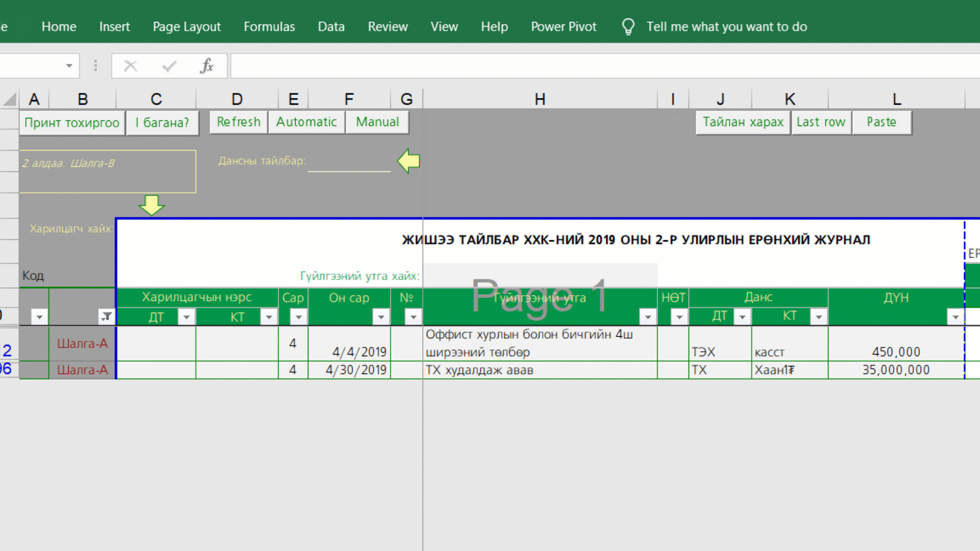The image size is (980, 551).
Task: Open filter dropdown for Сар column
Action: point(299,317)
